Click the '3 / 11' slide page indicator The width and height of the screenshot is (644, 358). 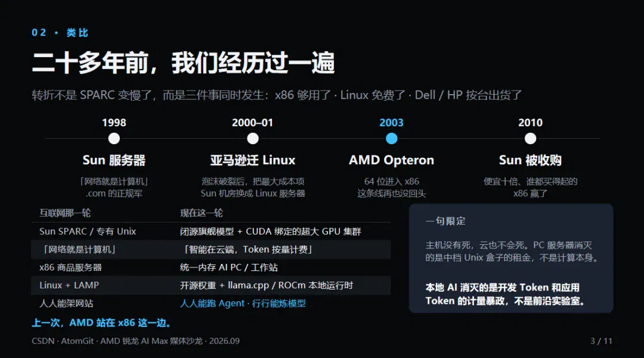point(601,341)
